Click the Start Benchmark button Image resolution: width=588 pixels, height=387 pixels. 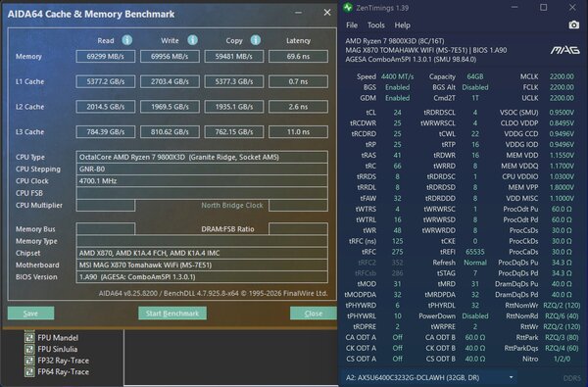pos(172,314)
